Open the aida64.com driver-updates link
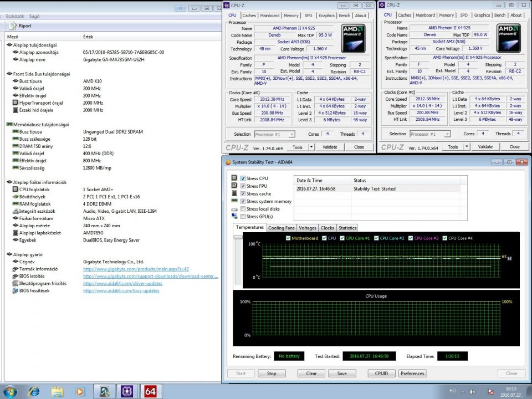Image resolution: width=532 pixels, height=399 pixels. (x=122, y=283)
